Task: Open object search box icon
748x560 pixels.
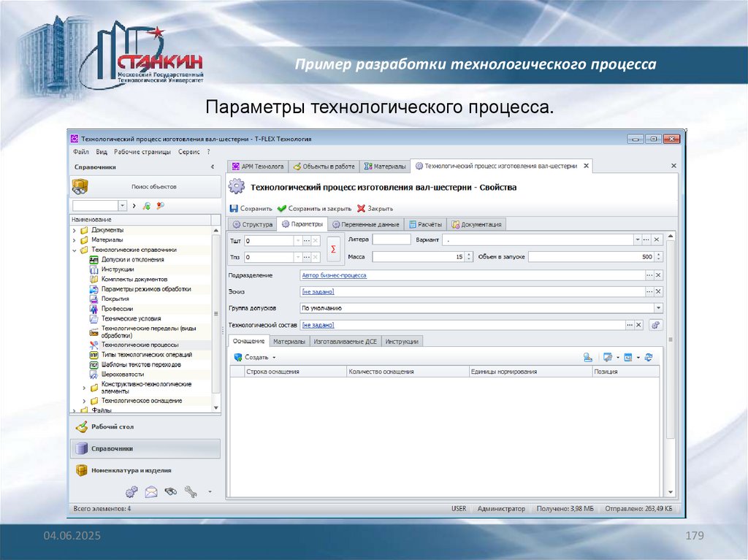Action: [80, 186]
